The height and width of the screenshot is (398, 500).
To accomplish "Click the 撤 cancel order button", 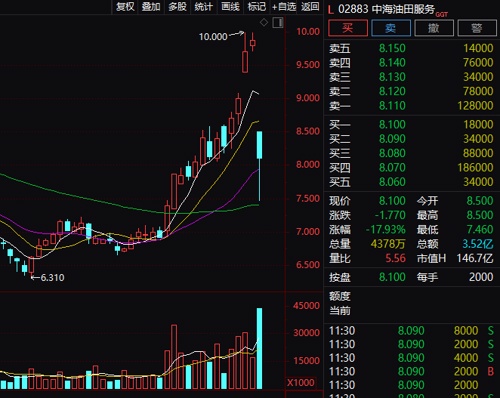I will pos(434,28).
